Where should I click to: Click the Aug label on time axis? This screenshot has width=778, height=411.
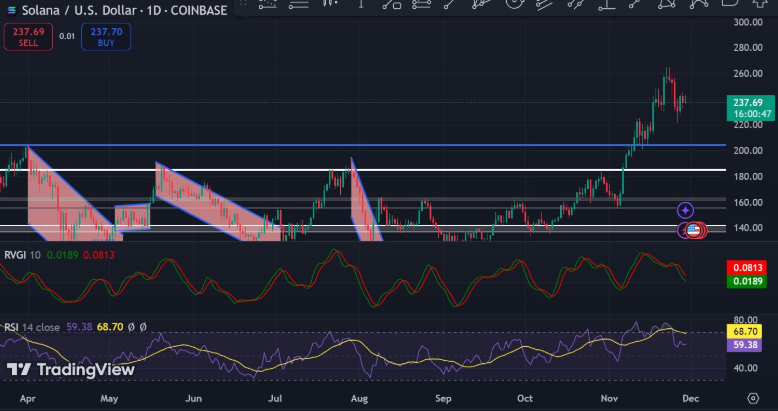[x=359, y=399]
